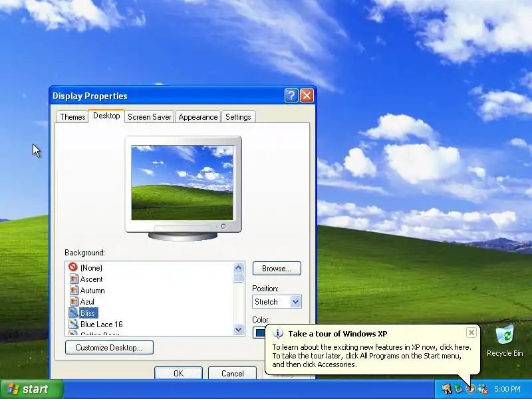Image resolution: width=532 pixels, height=399 pixels.
Task: Dismiss the Windows XP tour balloon
Action: [x=471, y=333]
